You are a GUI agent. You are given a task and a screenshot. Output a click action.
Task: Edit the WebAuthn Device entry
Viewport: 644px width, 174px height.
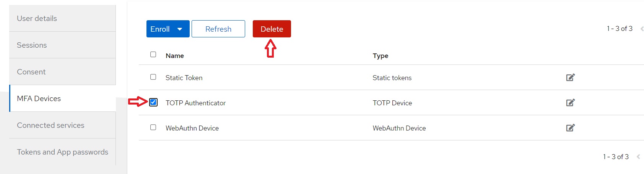(570, 128)
